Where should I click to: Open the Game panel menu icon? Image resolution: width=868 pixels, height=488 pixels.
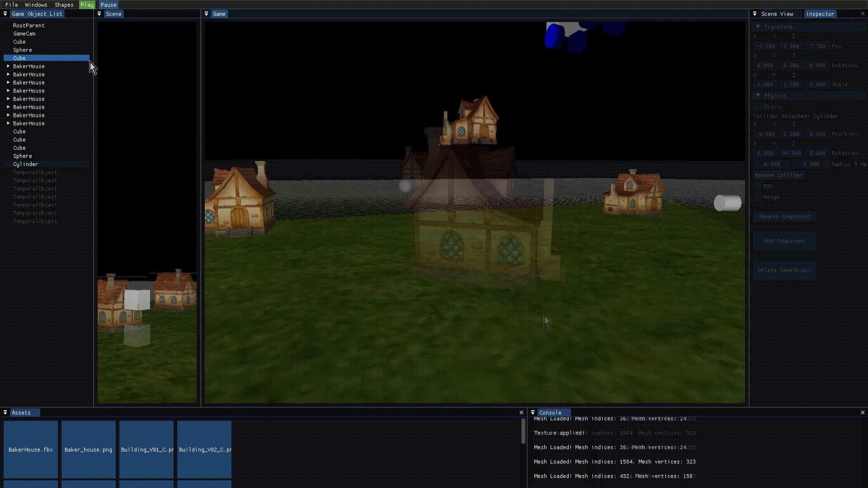coord(207,14)
